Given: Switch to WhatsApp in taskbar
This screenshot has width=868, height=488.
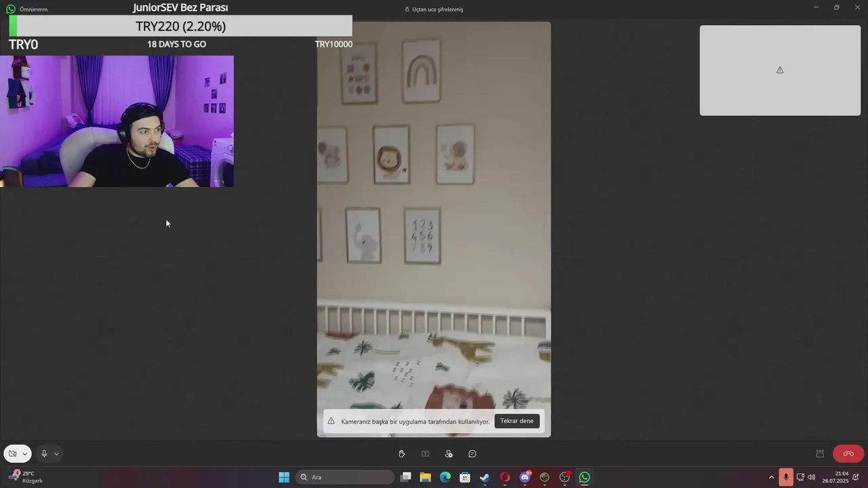Looking at the screenshot, I should 585,477.
